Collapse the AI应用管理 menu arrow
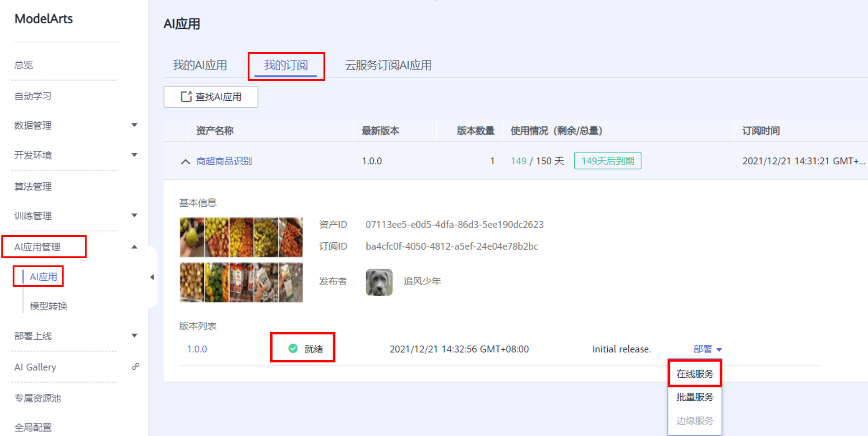868x436 pixels. tap(134, 247)
